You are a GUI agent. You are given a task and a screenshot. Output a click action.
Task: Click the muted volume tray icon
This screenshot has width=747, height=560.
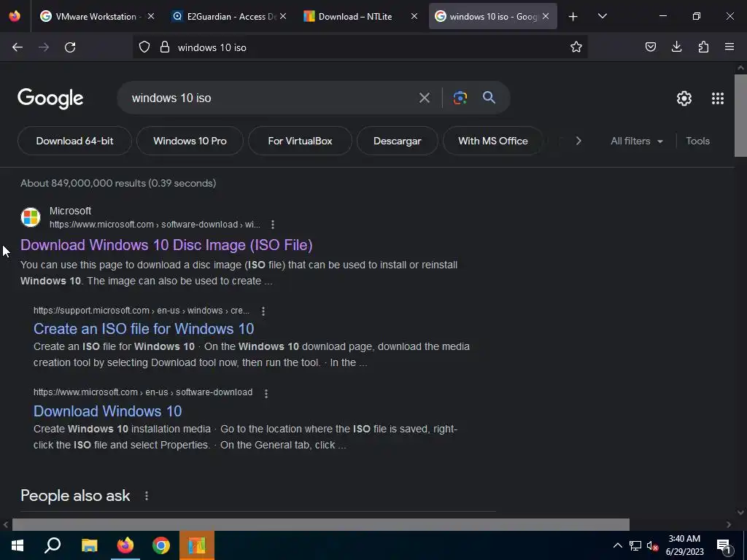(652, 545)
